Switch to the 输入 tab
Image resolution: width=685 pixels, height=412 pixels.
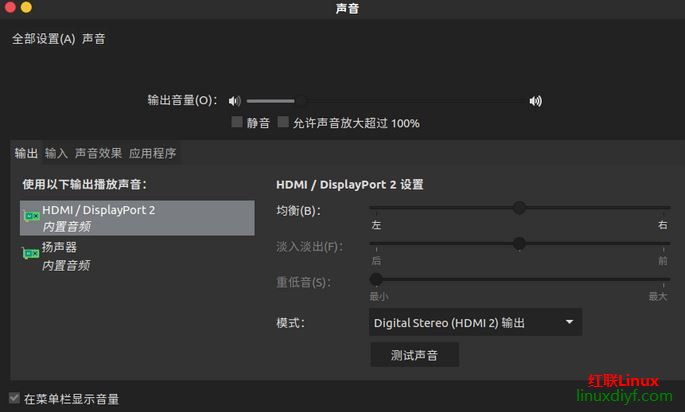(56, 153)
